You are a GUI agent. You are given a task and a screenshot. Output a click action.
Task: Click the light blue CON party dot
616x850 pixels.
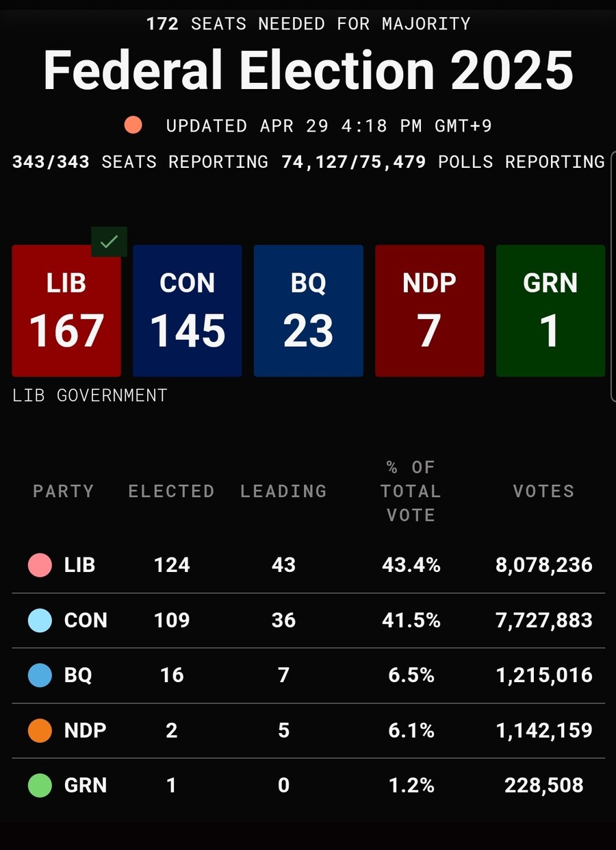point(40,620)
